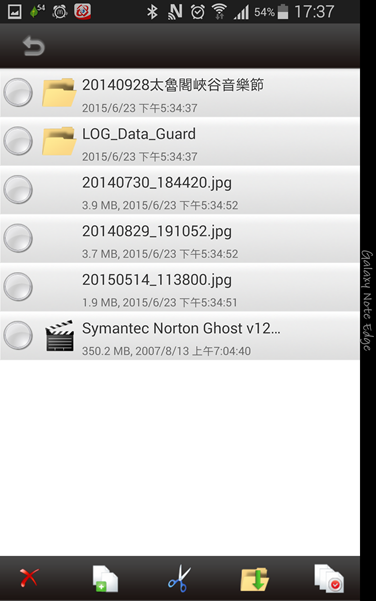Open the 20150514_113800.jpg file entry

coord(180,287)
